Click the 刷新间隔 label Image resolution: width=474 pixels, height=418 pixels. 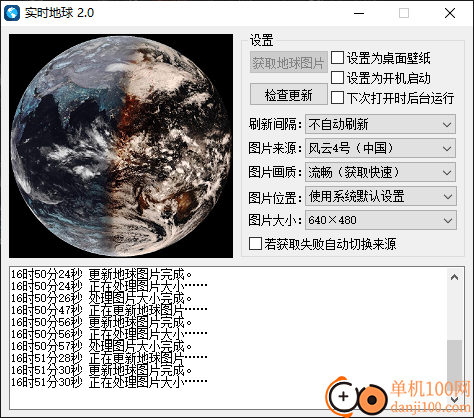click(x=275, y=124)
